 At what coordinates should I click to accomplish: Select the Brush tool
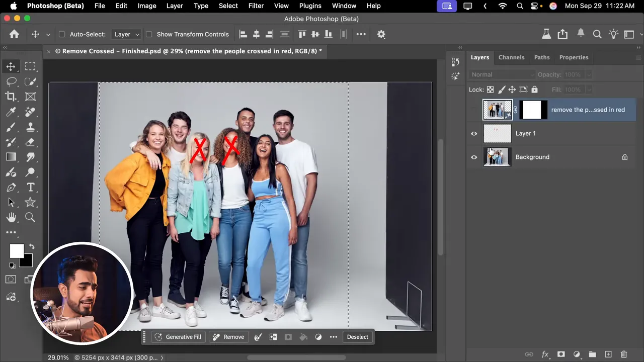tap(11, 127)
